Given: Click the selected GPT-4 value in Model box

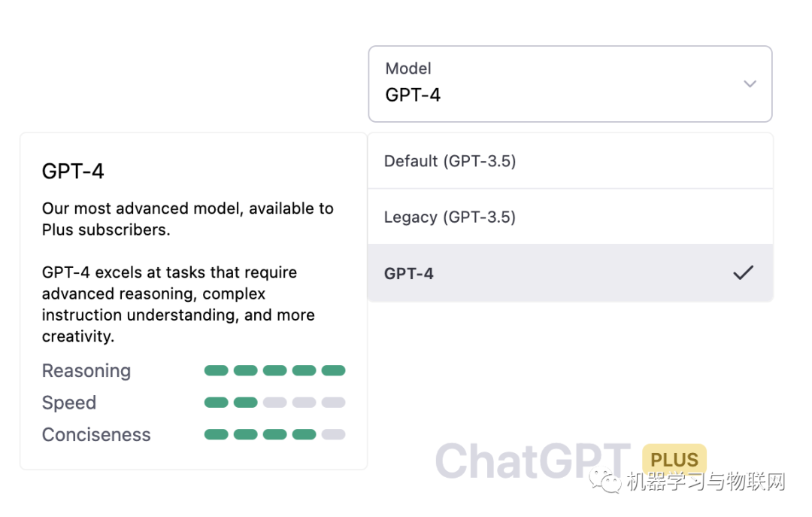Looking at the screenshot, I should pyautogui.click(x=413, y=95).
